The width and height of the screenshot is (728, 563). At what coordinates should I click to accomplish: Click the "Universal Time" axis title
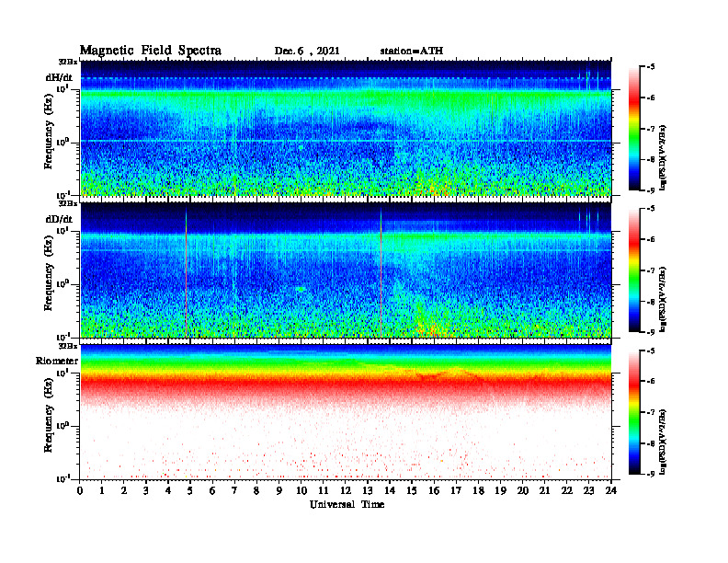click(x=347, y=504)
